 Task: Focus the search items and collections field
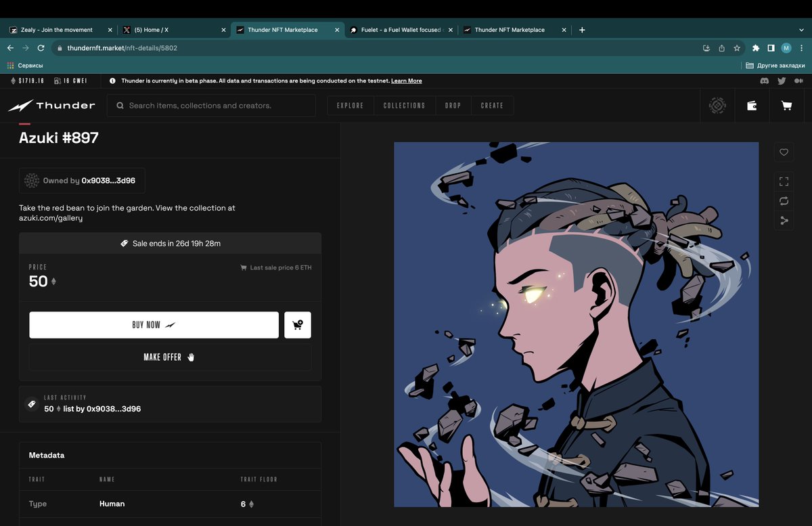pyautogui.click(x=211, y=106)
